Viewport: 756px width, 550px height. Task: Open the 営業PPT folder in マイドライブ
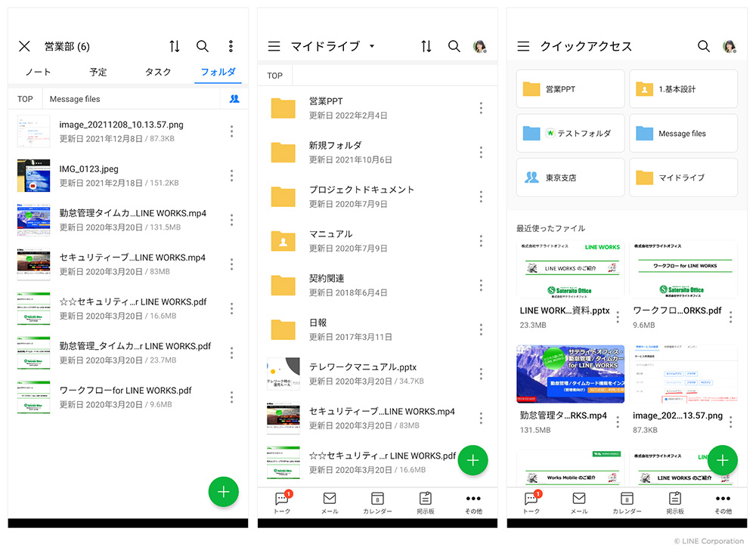tap(377, 108)
